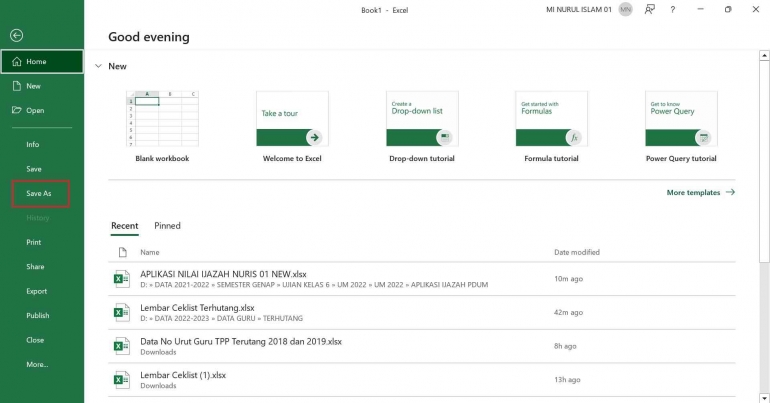770x403 pixels.
Task: Open Data No Urut Guru TPP Terutang file
Action: 422,346
